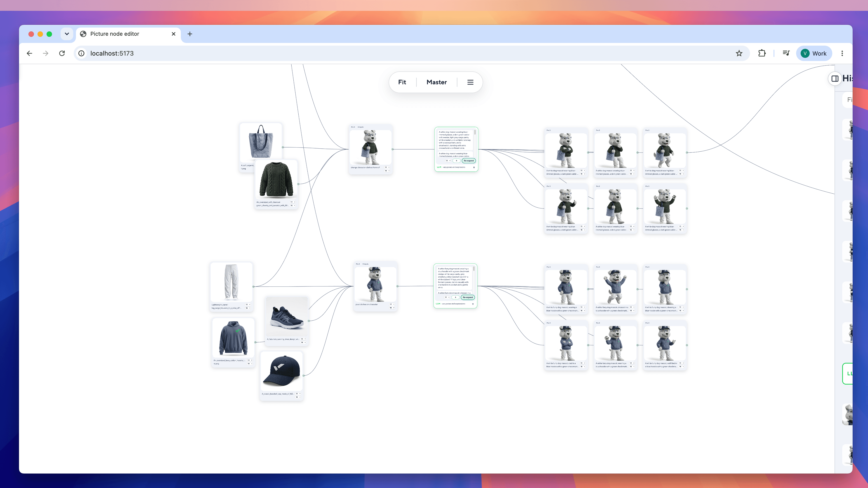868x488 pixels.
Task: Click the Master button
Action: click(x=437, y=82)
